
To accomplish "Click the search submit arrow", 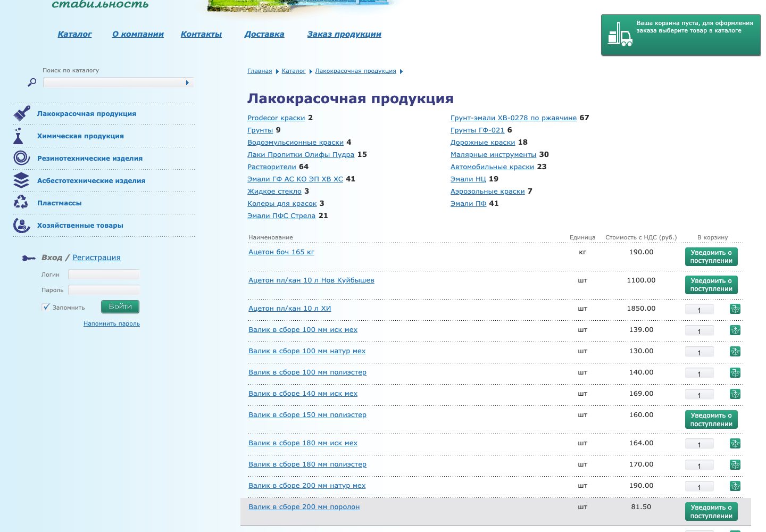I will pos(187,82).
